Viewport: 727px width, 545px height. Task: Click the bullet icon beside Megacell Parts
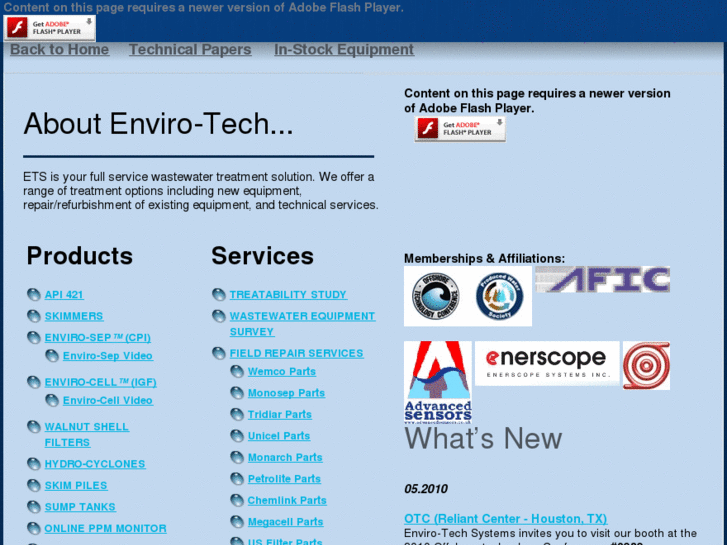(237, 522)
